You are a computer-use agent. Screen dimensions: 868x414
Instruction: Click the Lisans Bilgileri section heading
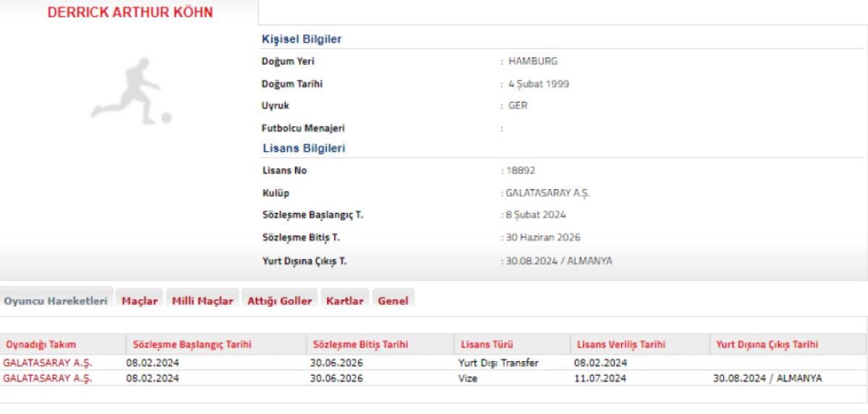pos(303,148)
